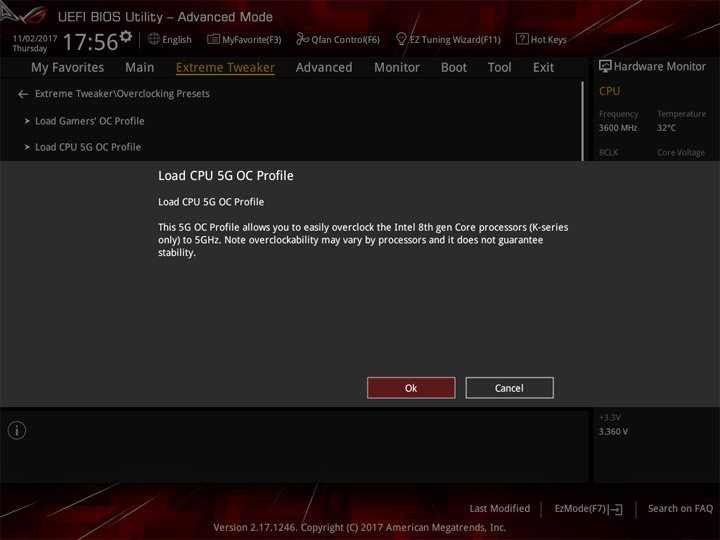Click the Core Voltage label
Image resolution: width=720 pixels, height=540 pixels.
tap(681, 152)
